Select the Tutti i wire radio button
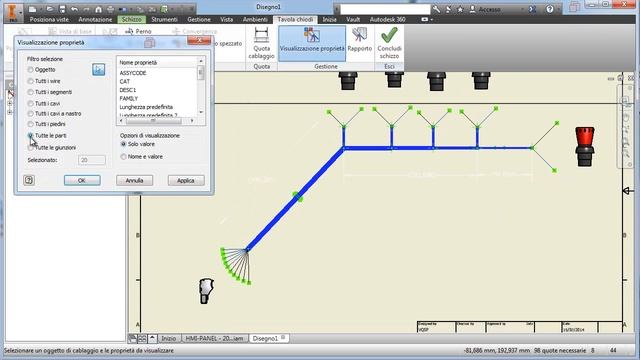The width and height of the screenshot is (640, 360). [x=30, y=81]
